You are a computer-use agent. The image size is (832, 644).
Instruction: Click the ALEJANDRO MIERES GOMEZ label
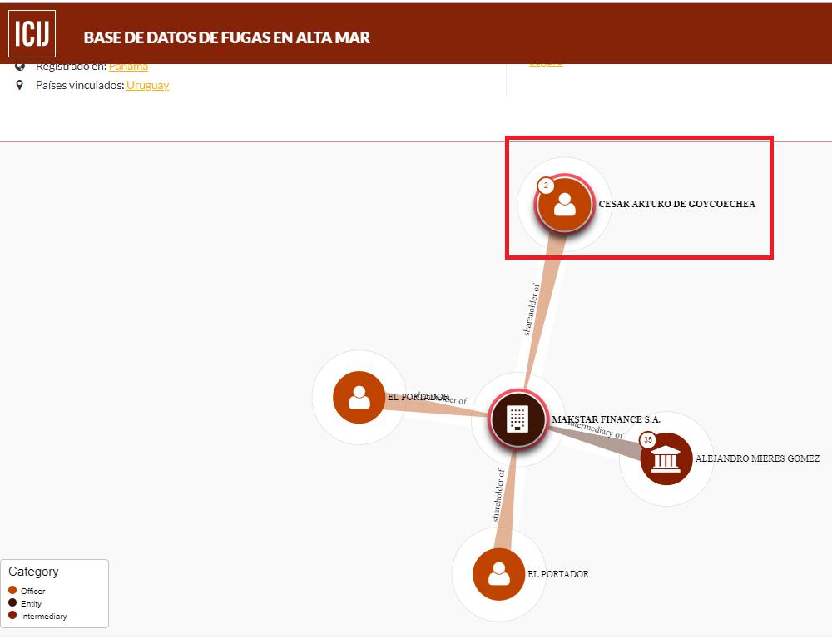[757, 458]
